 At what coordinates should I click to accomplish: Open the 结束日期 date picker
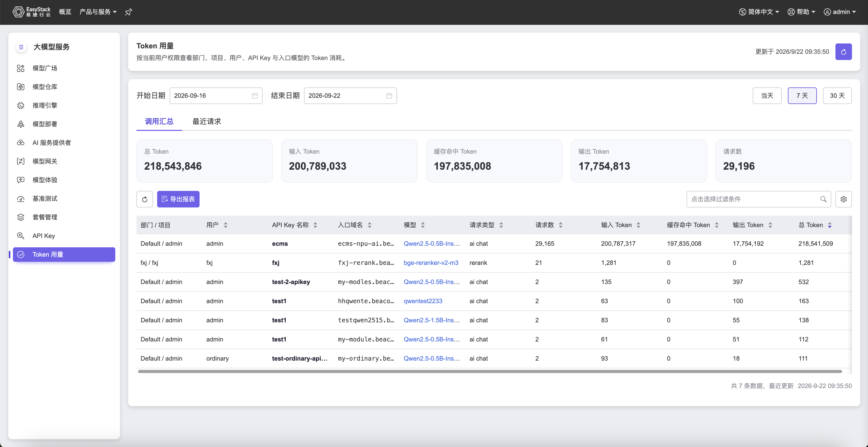(x=350, y=96)
